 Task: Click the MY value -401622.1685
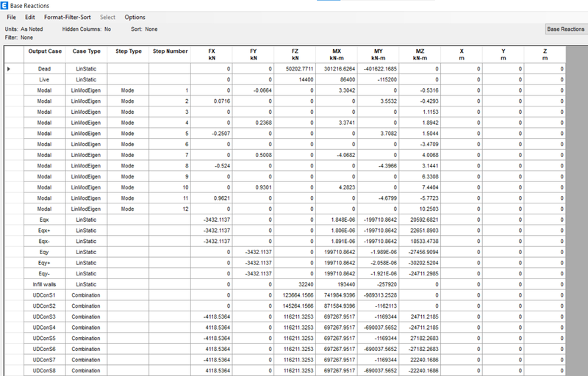point(378,69)
